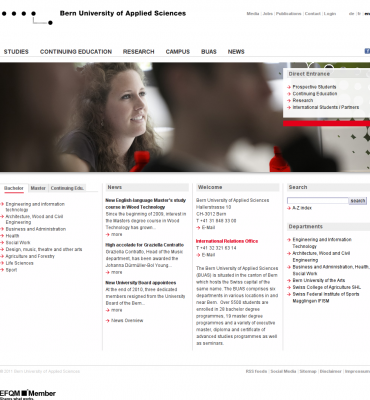Open the Jobs link in header
The image size is (370, 400).
point(268,14)
